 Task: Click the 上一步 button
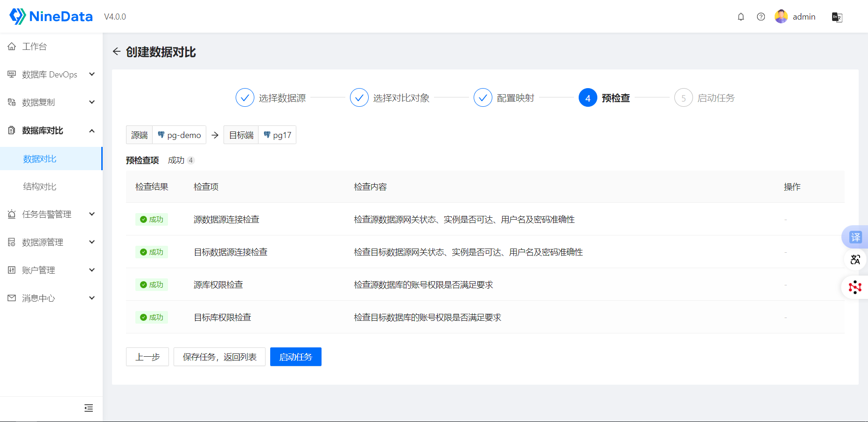(x=147, y=357)
